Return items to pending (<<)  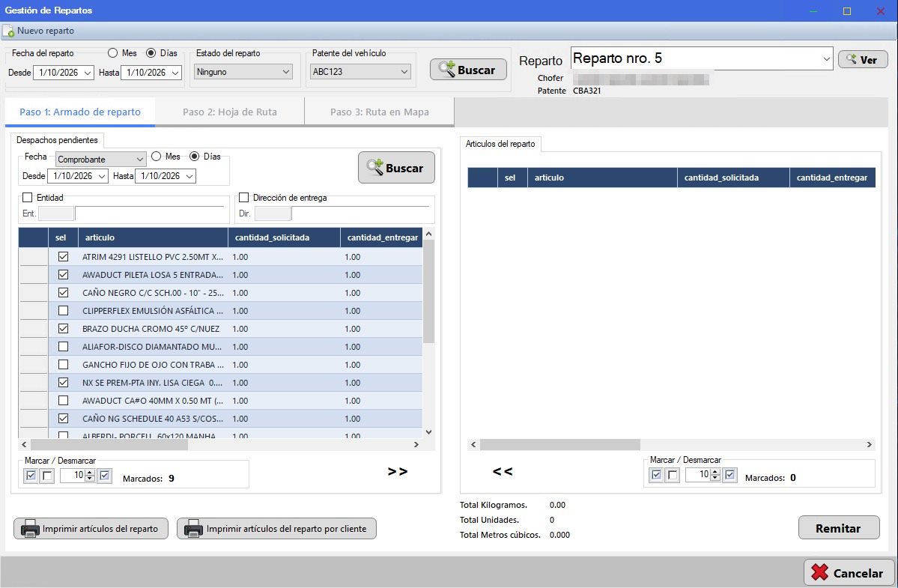tap(503, 472)
